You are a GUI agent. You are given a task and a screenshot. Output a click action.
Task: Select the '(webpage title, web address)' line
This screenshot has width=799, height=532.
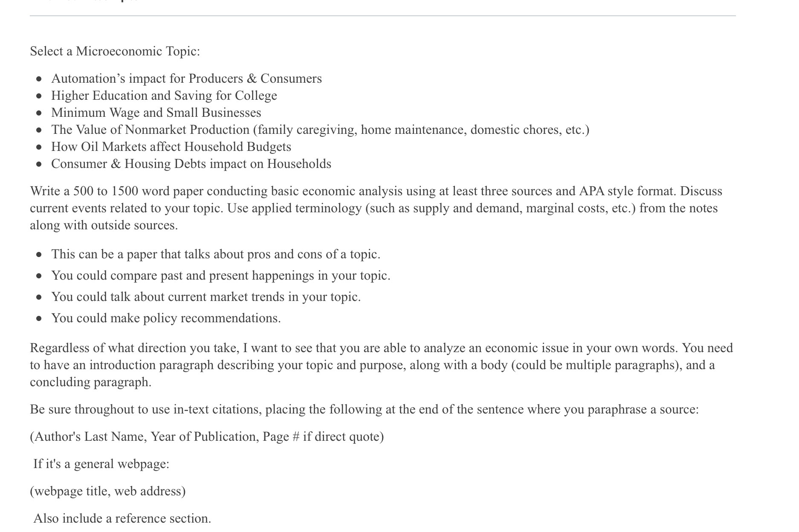point(108,492)
